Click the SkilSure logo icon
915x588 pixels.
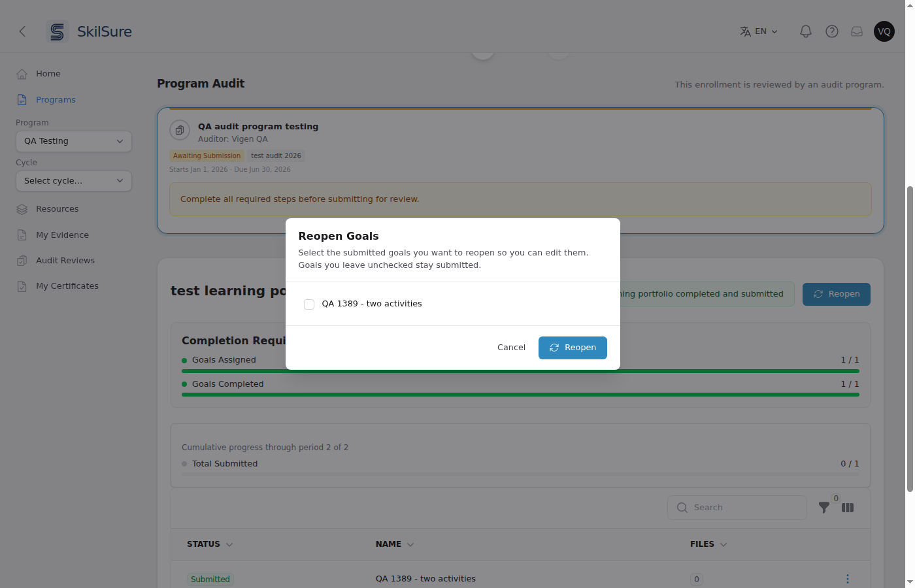click(58, 31)
